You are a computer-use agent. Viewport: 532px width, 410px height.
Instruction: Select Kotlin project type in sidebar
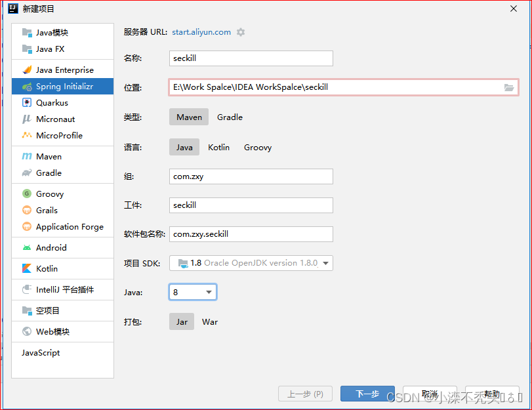63,268
